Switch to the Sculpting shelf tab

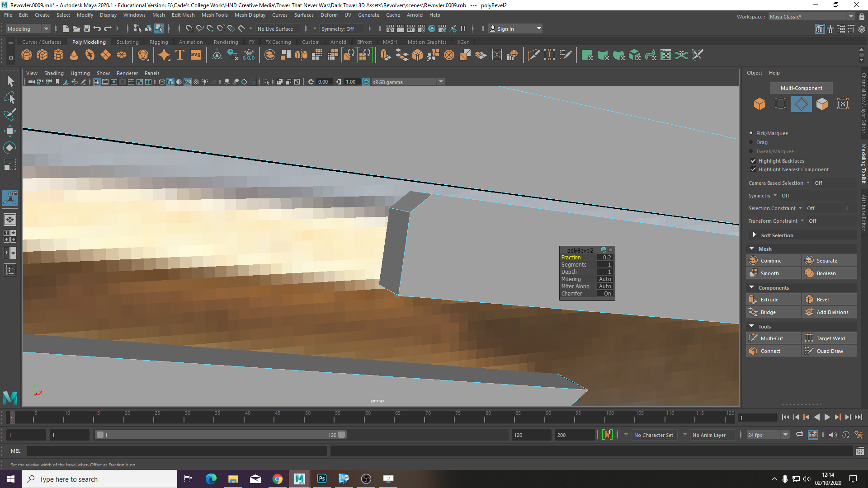coord(127,42)
